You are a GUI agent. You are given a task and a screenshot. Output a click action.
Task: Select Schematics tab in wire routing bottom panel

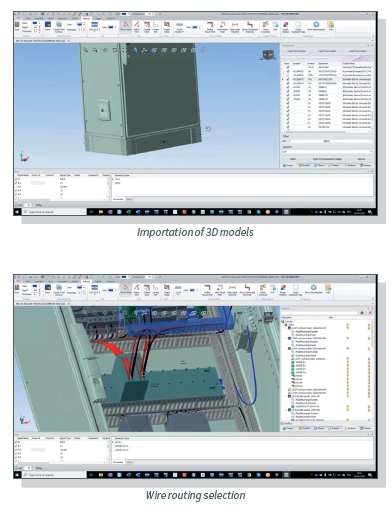coord(118,462)
